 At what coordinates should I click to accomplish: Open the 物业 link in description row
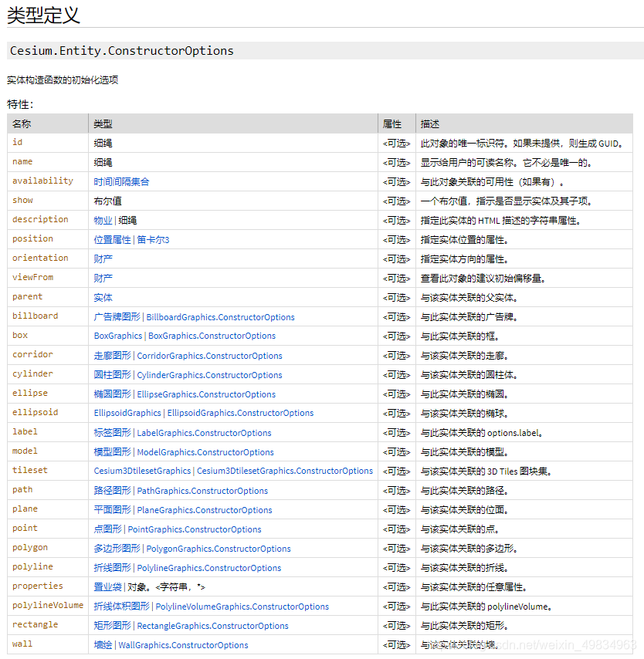click(x=103, y=220)
